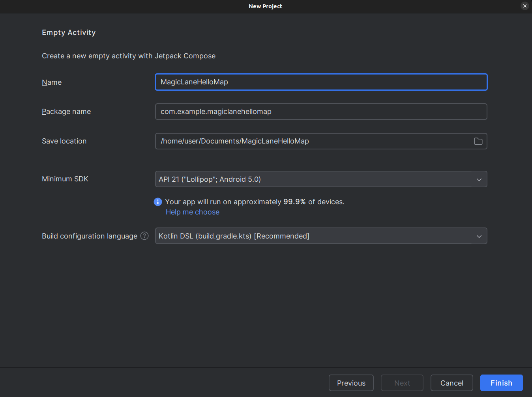Open the Build configuration language dropdown
Screen dimensions: 532x397
pos(479,236)
